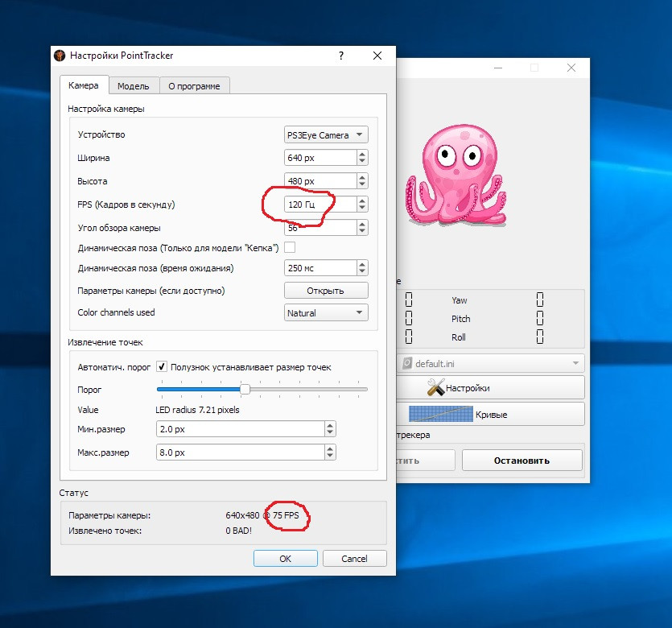Open the Устройство PS3Eye Camera dropdown

click(x=326, y=134)
